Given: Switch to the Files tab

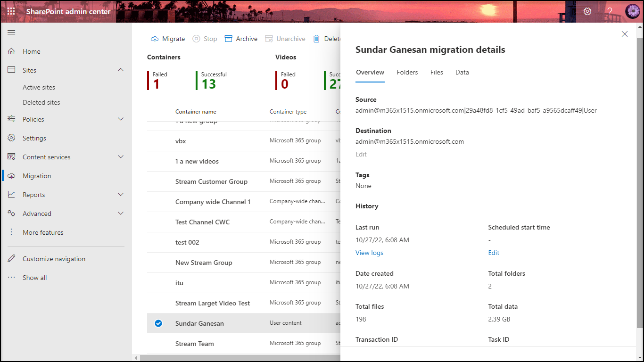Looking at the screenshot, I should [437, 72].
